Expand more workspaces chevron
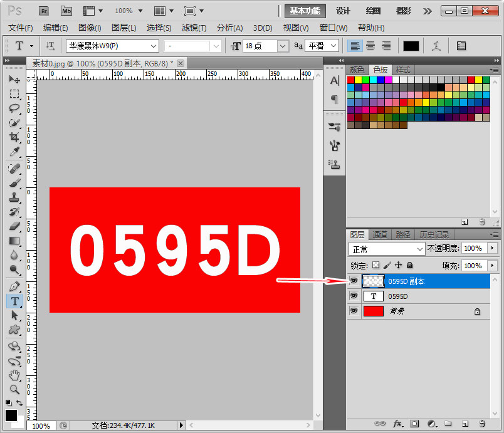Screen dimensions: 504x433 427,11
